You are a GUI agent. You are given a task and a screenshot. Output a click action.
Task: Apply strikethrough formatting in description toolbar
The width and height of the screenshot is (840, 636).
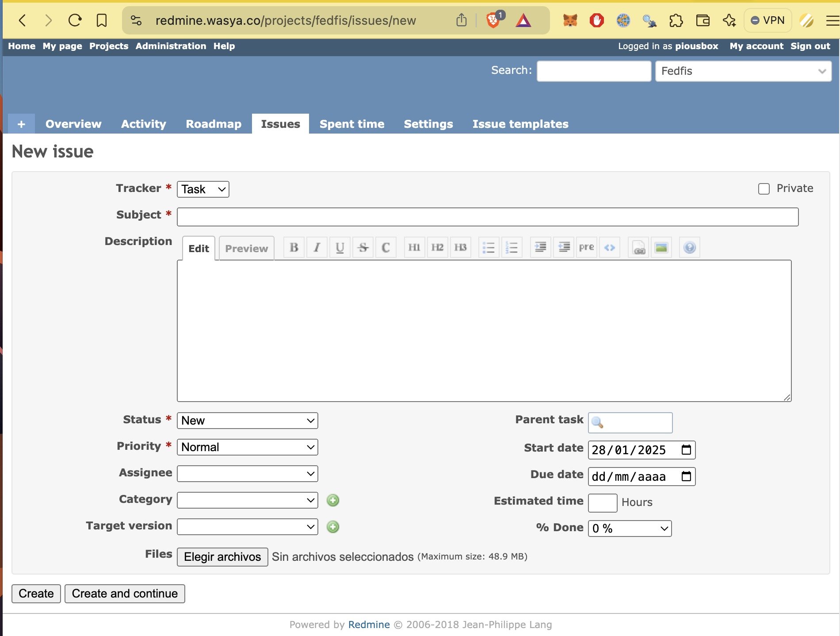(363, 247)
